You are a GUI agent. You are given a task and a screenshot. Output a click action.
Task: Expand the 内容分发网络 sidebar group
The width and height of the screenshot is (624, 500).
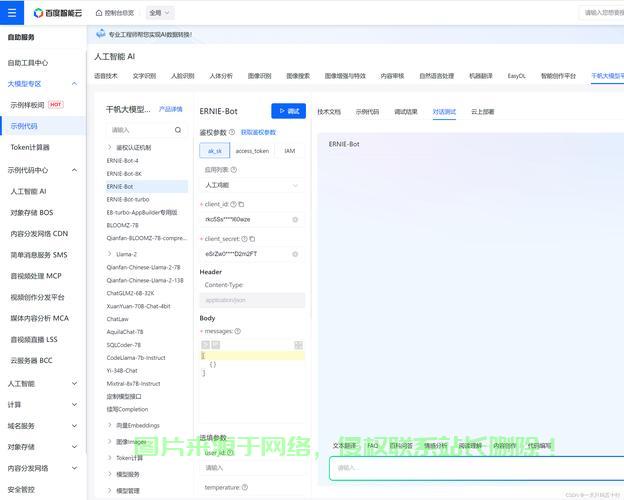tap(74, 468)
